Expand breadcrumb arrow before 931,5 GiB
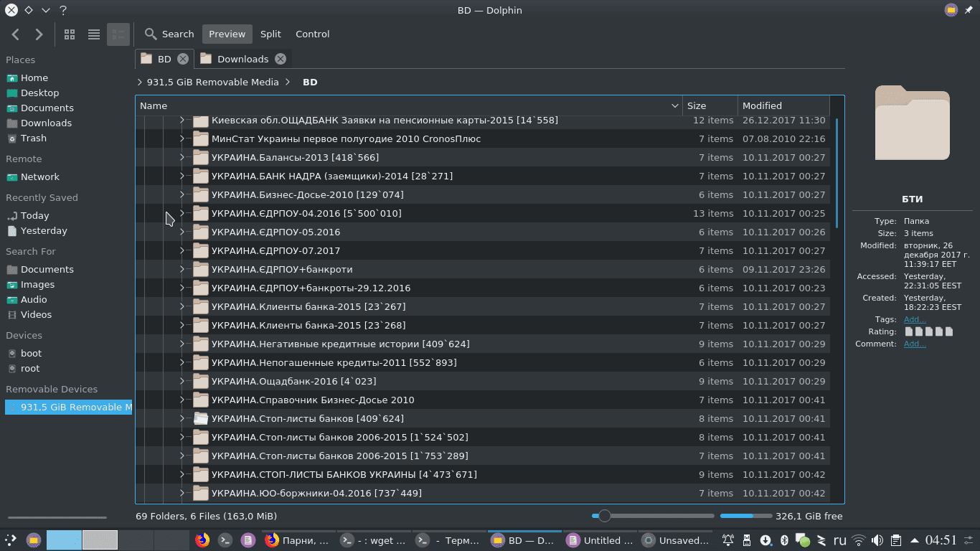This screenshot has height=551, width=980. pyautogui.click(x=139, y=82)
